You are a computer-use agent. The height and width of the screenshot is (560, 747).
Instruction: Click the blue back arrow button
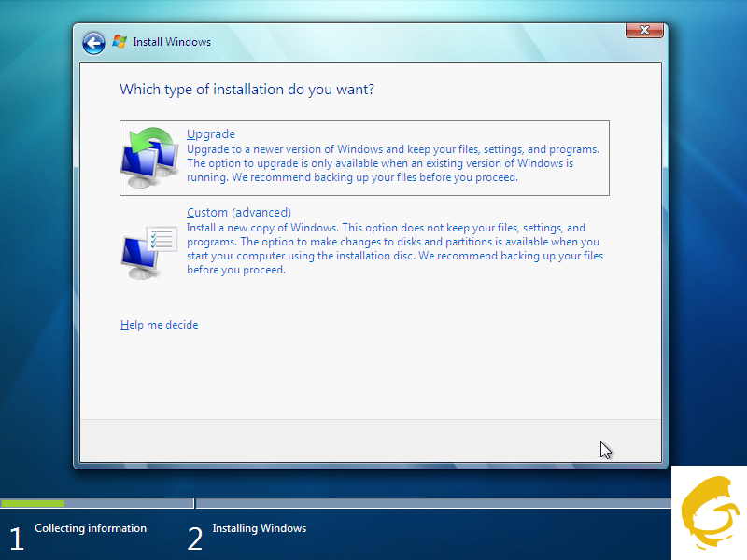coord(93,43)
